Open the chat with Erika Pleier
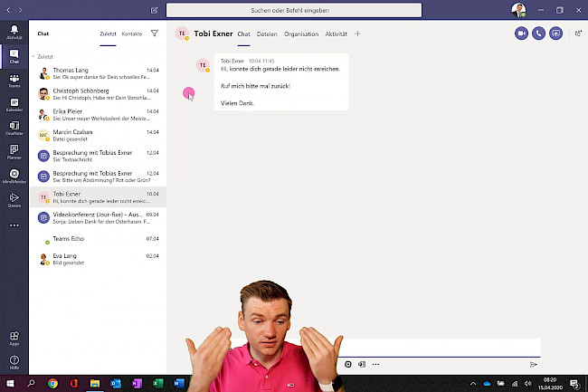 (99, 114)
